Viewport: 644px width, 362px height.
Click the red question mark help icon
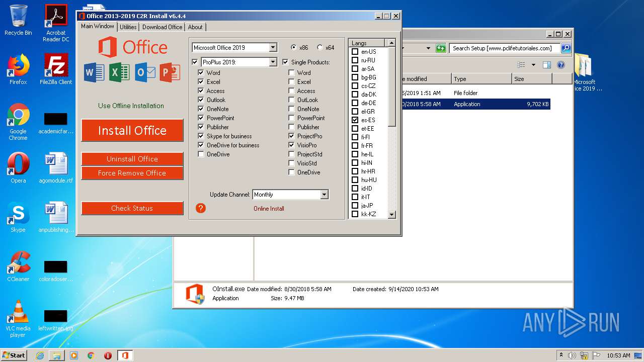pyautogui.click(x=201, y=208)
